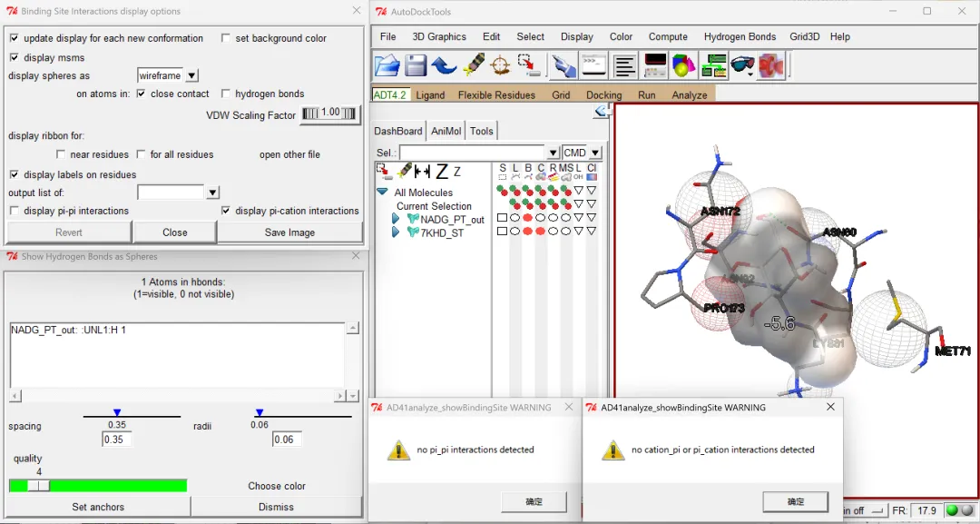Open the Hydrogen Bonds menu
Screen dimensions: 980x524
point(740,37)
